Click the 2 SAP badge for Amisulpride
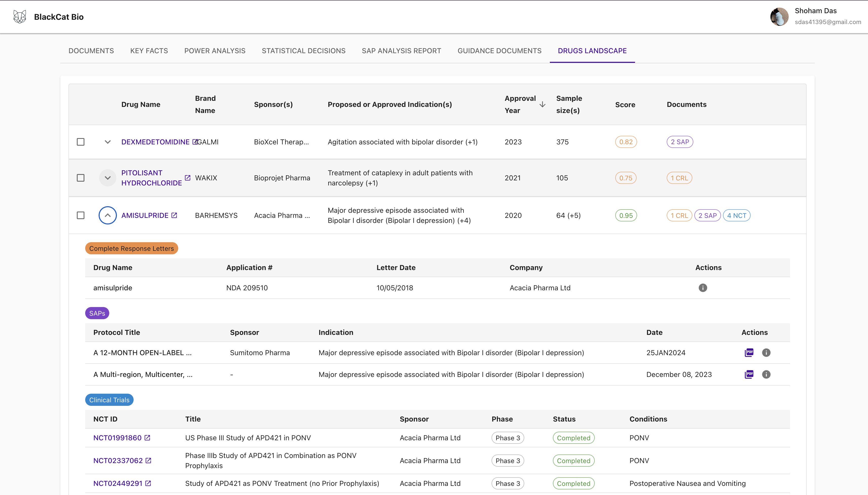Viewport: 868px width, 495px height. click(708, 215)
